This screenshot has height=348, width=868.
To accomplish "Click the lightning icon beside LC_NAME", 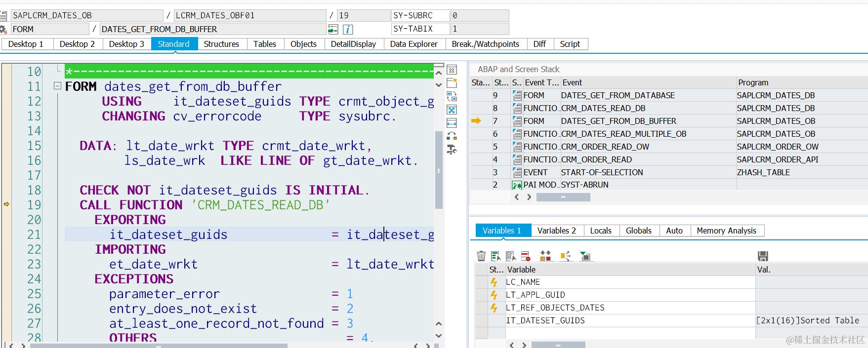I will [494, 282].
